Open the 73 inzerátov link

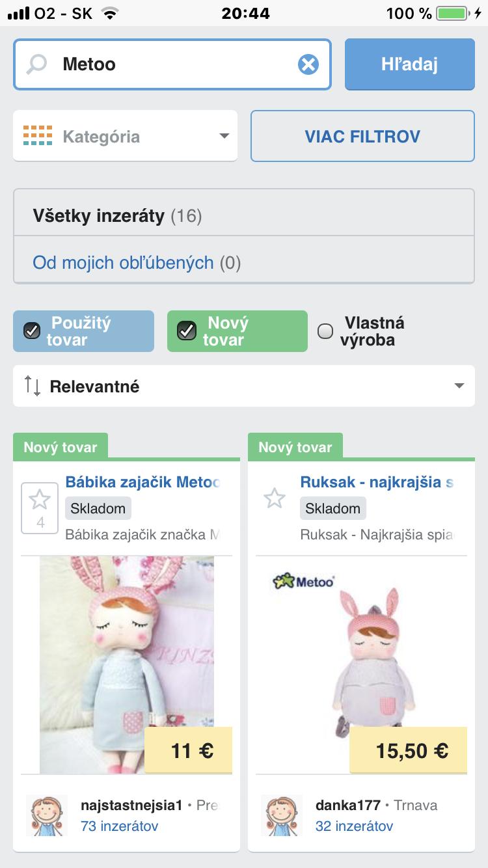[119, 826]
